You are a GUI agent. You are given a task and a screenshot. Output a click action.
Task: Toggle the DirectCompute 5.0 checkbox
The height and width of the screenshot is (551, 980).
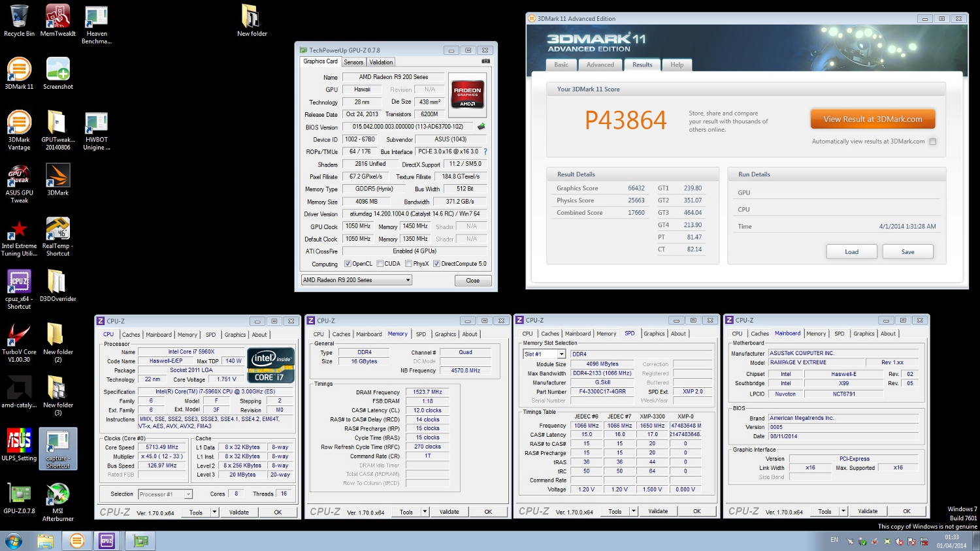436,264
